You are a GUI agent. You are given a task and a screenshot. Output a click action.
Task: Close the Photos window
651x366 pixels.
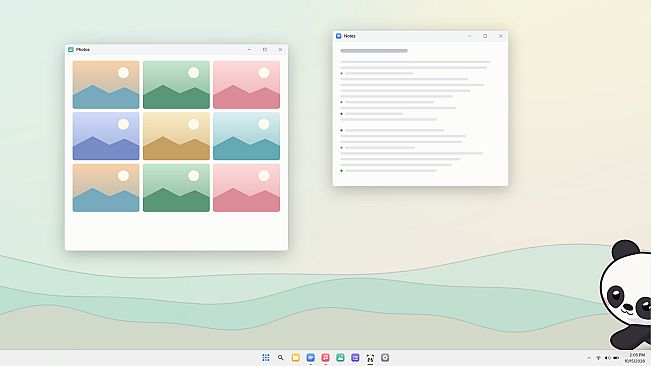281,49
